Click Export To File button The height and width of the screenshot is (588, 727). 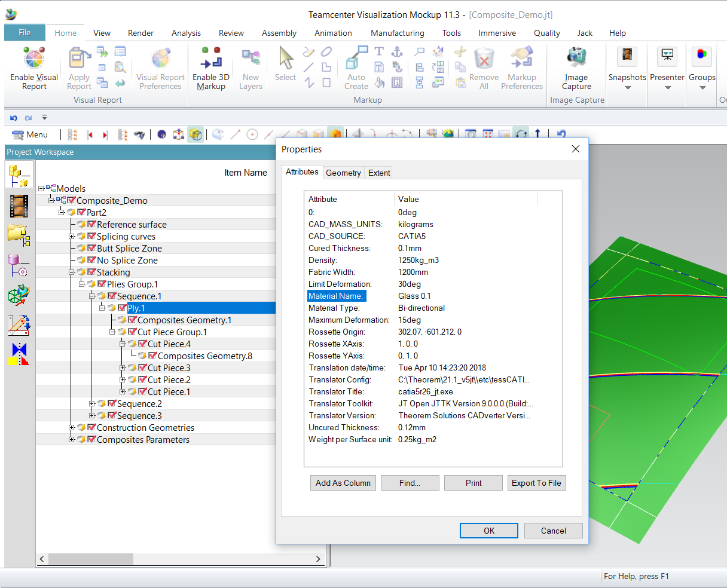click(x=536, y=483)
